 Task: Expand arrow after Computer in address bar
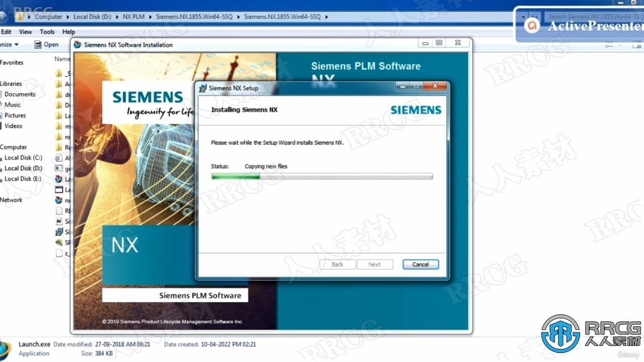(67, 17)
